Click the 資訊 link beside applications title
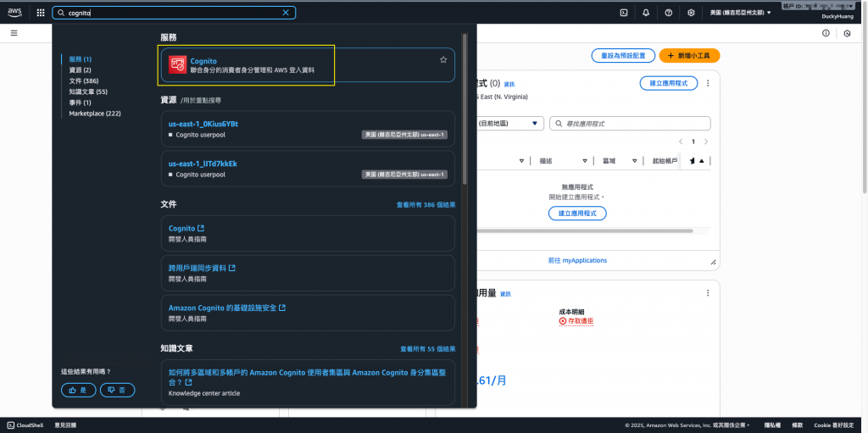 pos(509,84)
